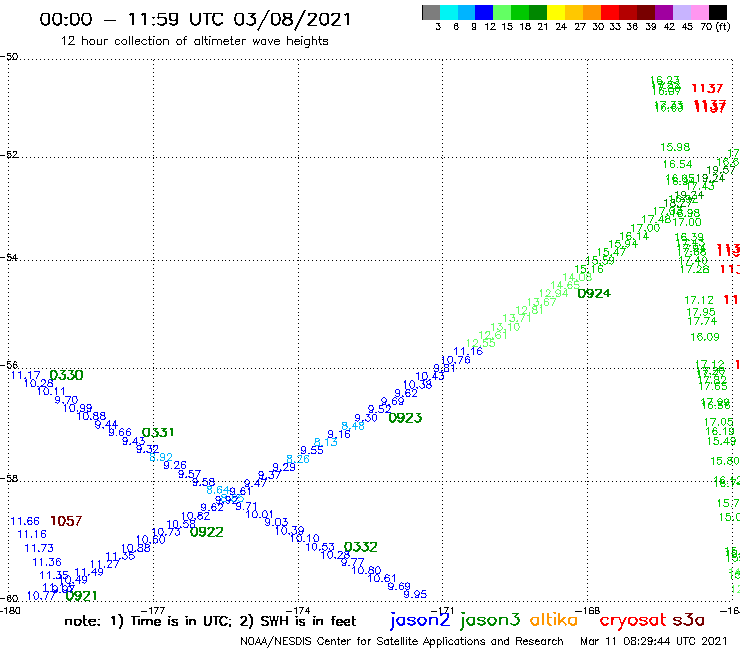The width and height of the screenshot is (740, 650).
Task: Select the cryosat satellite legend label
Action: point(633,620)
